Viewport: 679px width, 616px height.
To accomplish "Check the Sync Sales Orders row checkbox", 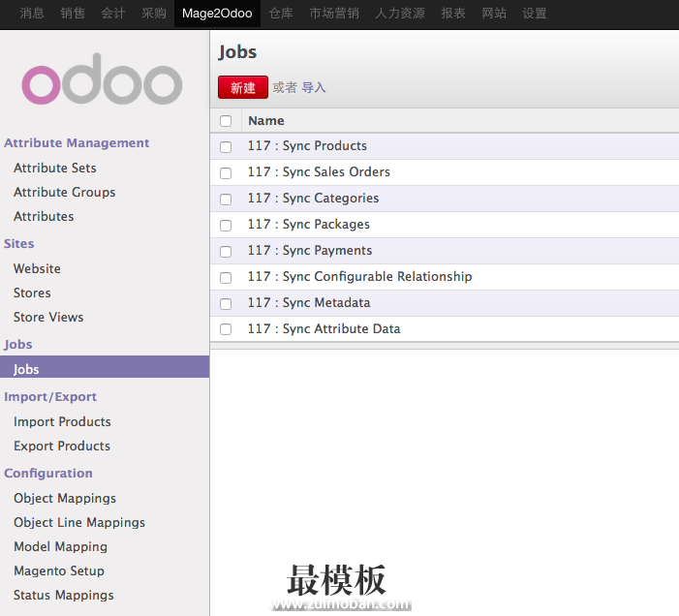I will (x=226, y=173).
